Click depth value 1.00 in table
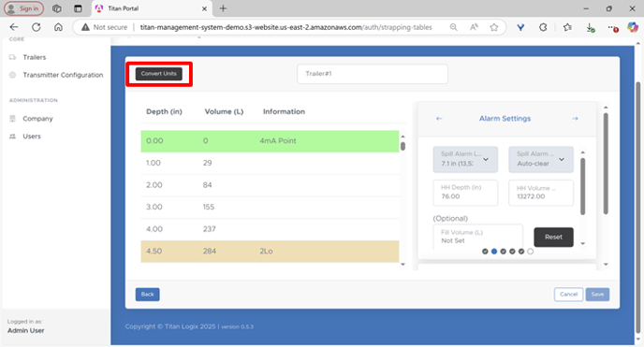 154,163
